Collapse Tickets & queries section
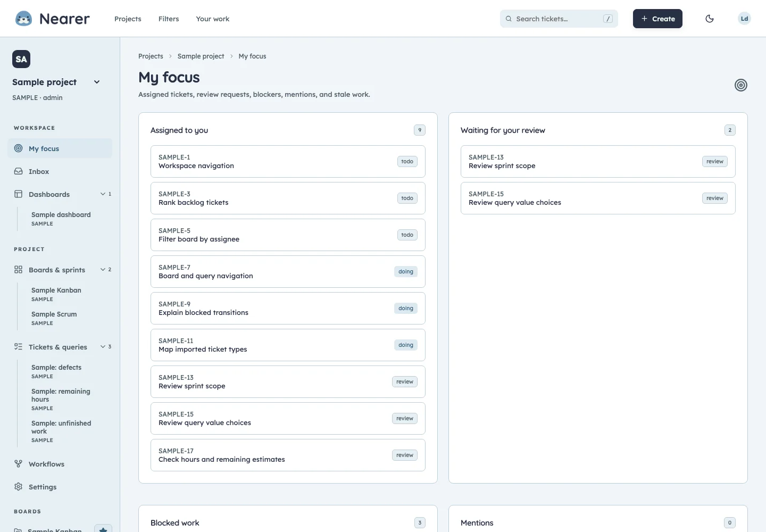The height and width of the screenshot is (532, 766). (106, 347)
